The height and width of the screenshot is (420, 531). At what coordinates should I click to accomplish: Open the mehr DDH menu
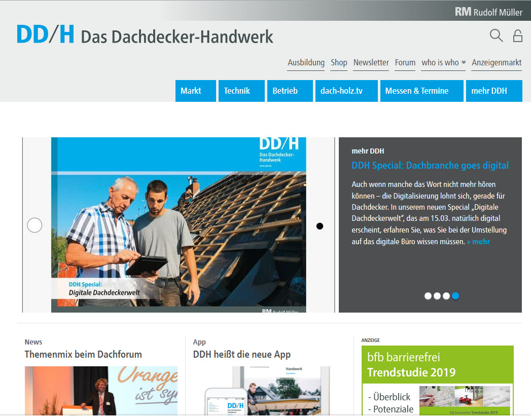[494, 91]
